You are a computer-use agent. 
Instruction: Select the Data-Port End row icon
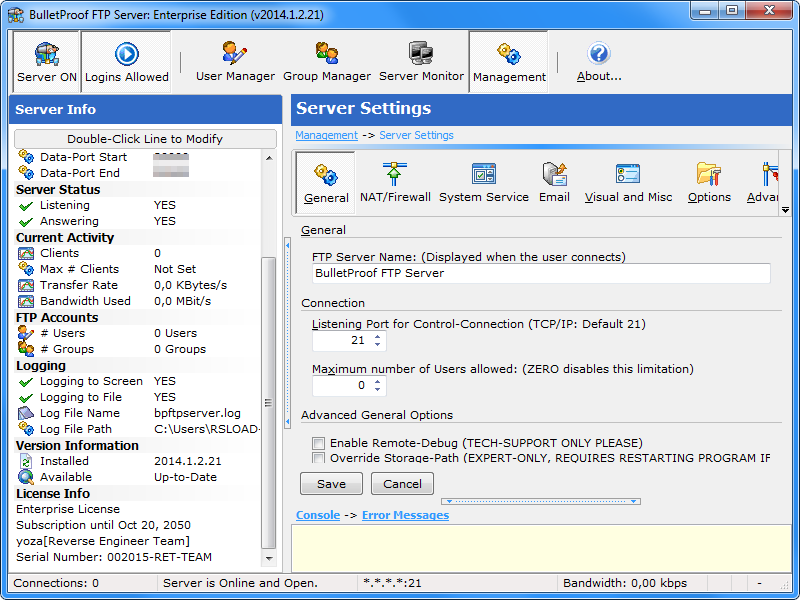[26, 172]
